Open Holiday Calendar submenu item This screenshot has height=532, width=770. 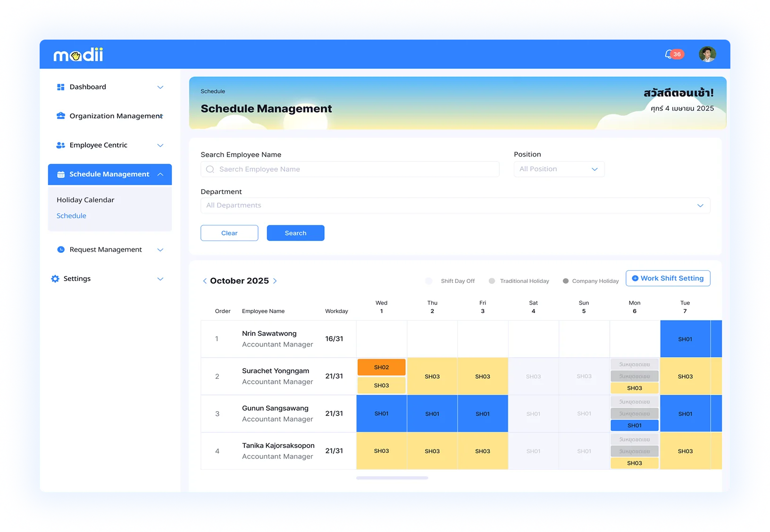click(x=85, y=200)
